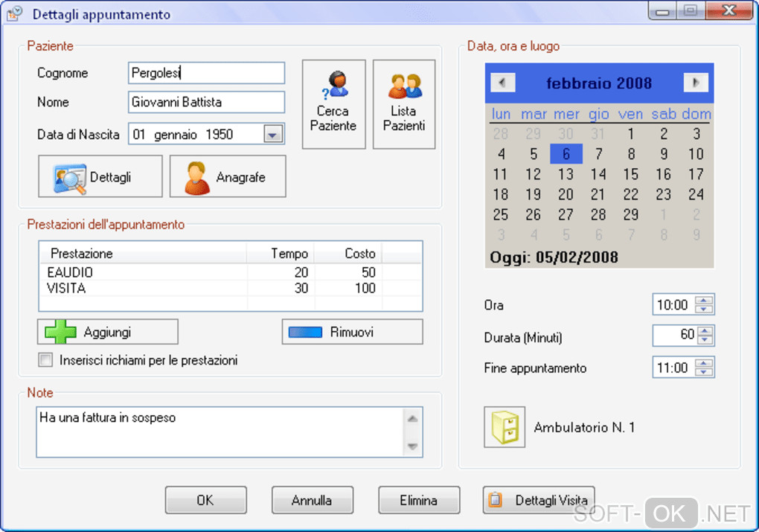
Task: Open Lista Pazienti button
Action: 404,104
